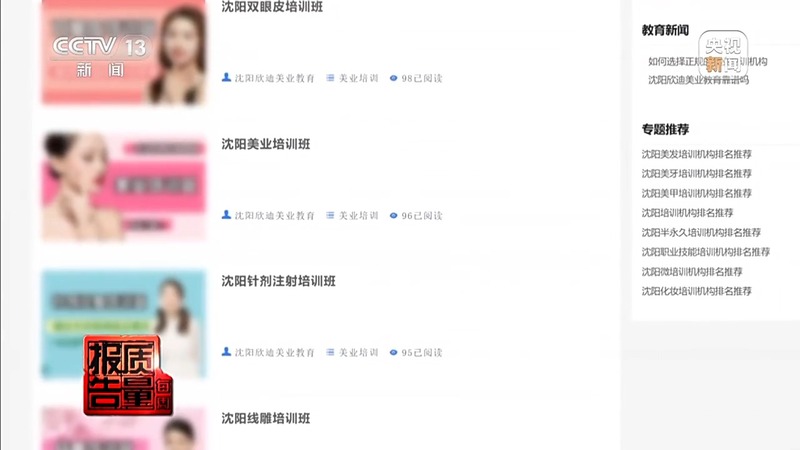This screenshot has height=450, width=800.
Task: Open the 沈阳线雕培训班 article title
Action: (x=265, y=418)
